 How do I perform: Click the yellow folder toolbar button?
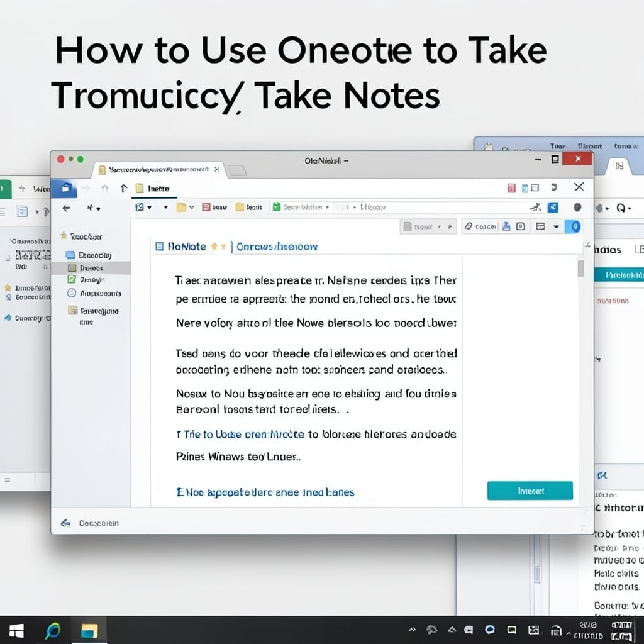[249, 207]
